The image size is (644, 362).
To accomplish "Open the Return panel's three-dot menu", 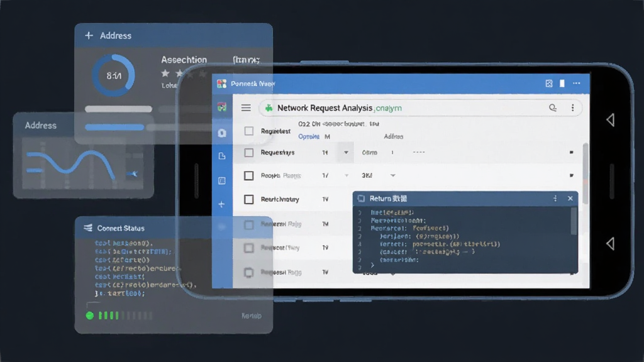I will [x=555, y=199].
